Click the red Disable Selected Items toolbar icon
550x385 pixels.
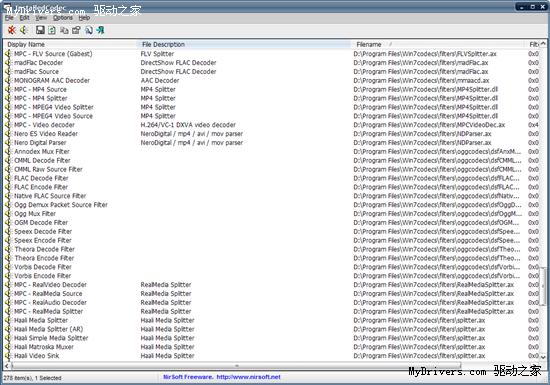pos(12,30)
